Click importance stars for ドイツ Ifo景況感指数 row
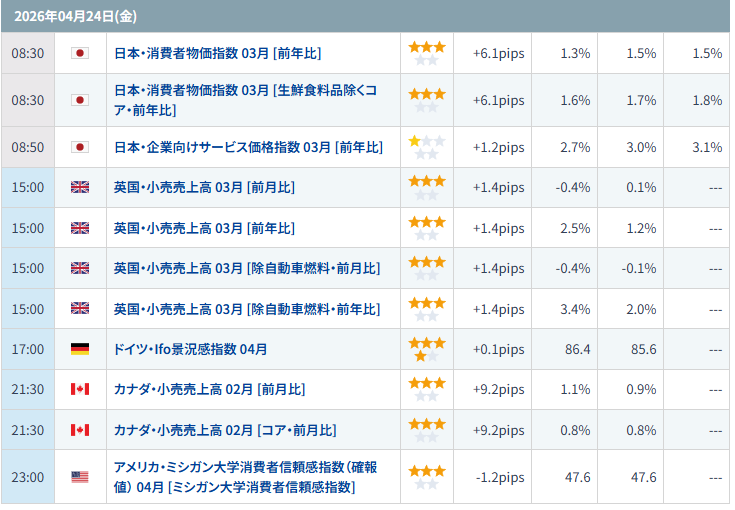 pyautogui.click(x=427, y=349)
